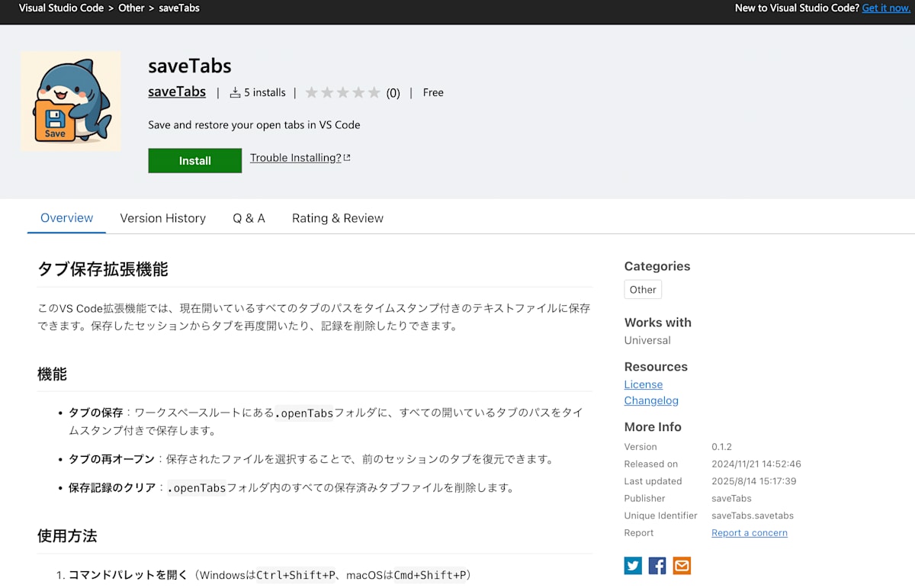Open the saveTabs publisher link

pyautogui.click(x=177, y=92)
